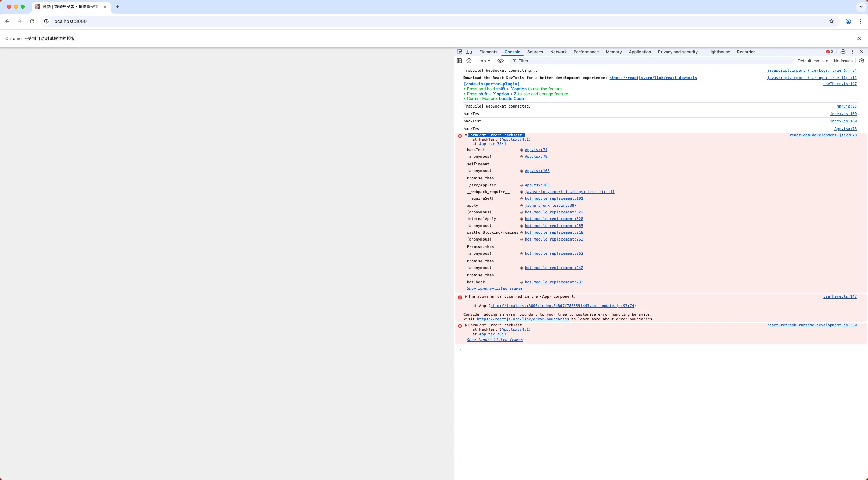The image size is (868, 480).
Task: Open the DevTools three-dot customize menu
Action: (852, 52)
